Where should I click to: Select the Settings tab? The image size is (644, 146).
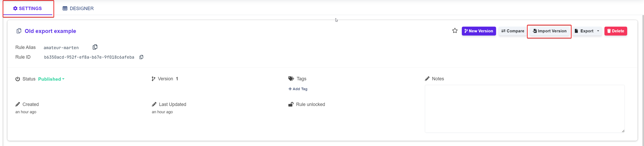coord(28,8)
